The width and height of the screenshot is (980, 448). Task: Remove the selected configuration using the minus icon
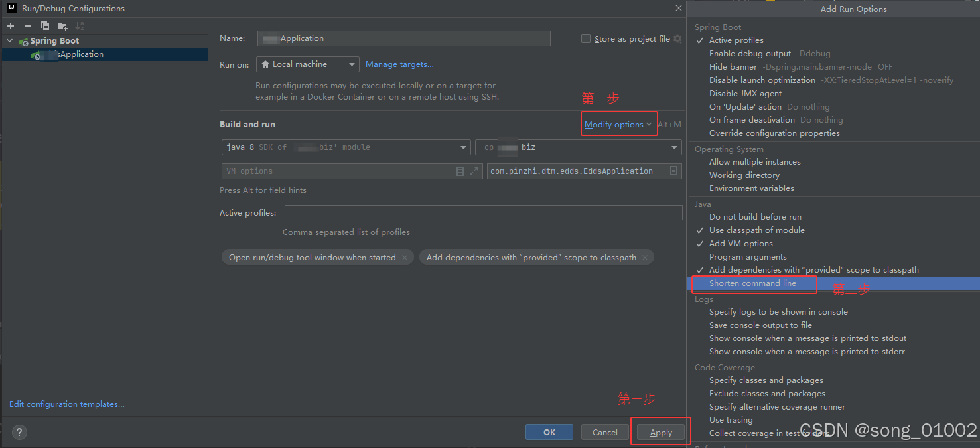[27, 25]
